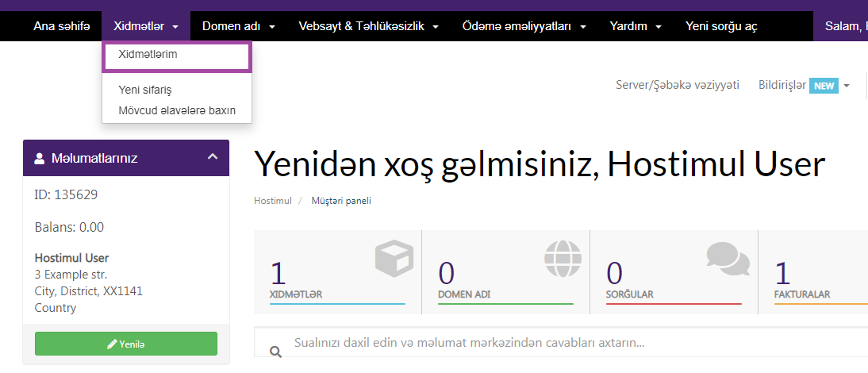868x373 pixels.
Task: Select Mövcud əlavələrə baxın menu entry
Action: tap(177, 110)
